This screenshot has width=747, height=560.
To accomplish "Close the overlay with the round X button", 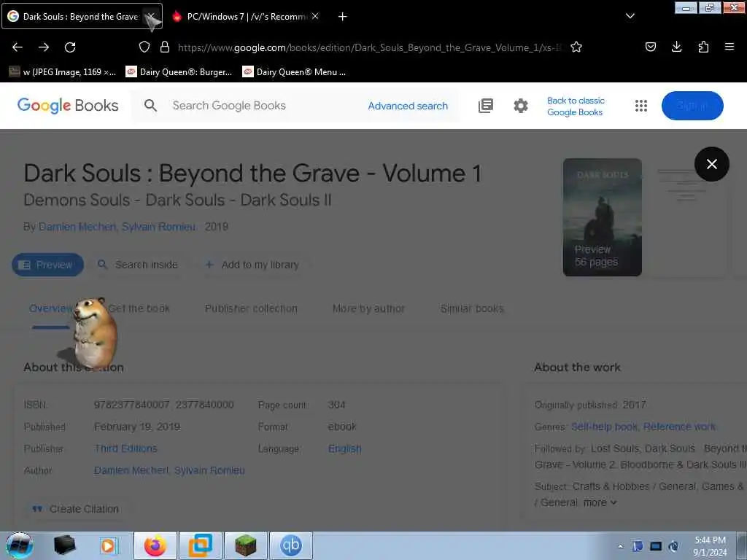I will click(712, 164).
